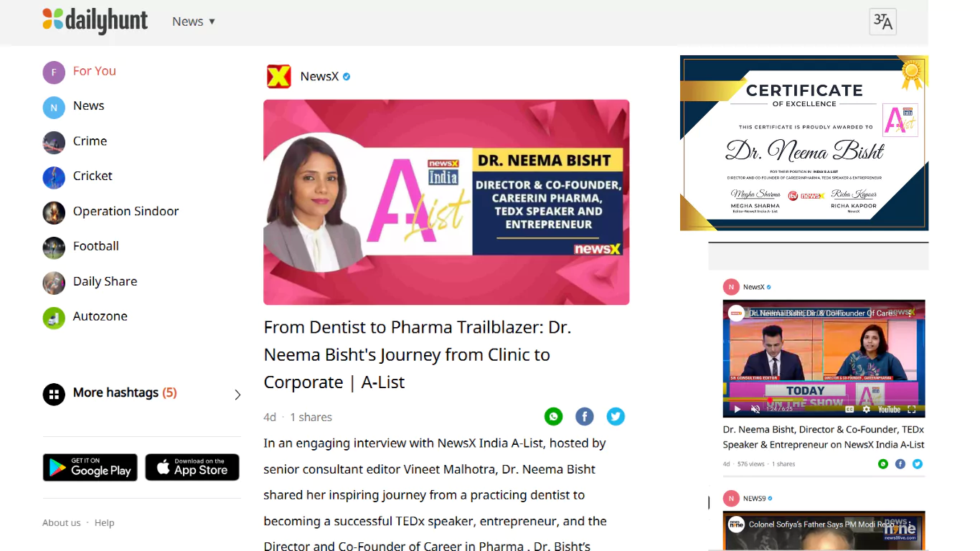This screenshot has height=551, width=980.
Task: Go to the For You feed
Action: click(x=94, y=71)
